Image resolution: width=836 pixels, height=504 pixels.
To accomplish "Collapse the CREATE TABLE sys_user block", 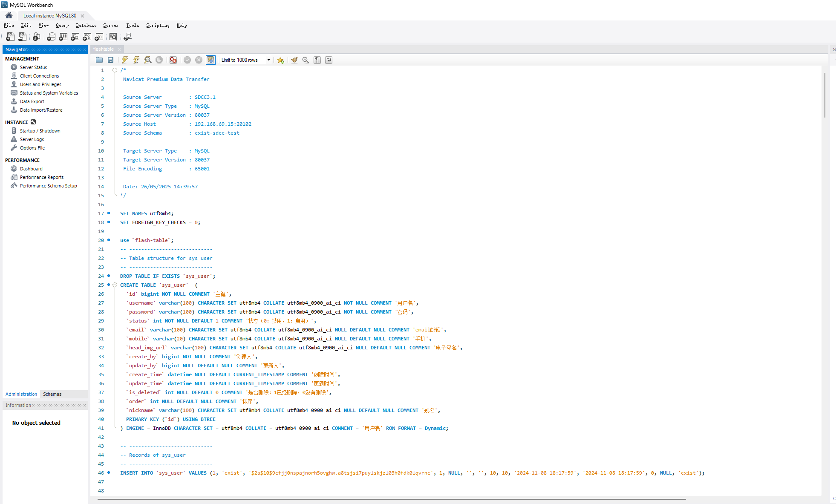I will [x=115, y=285].
